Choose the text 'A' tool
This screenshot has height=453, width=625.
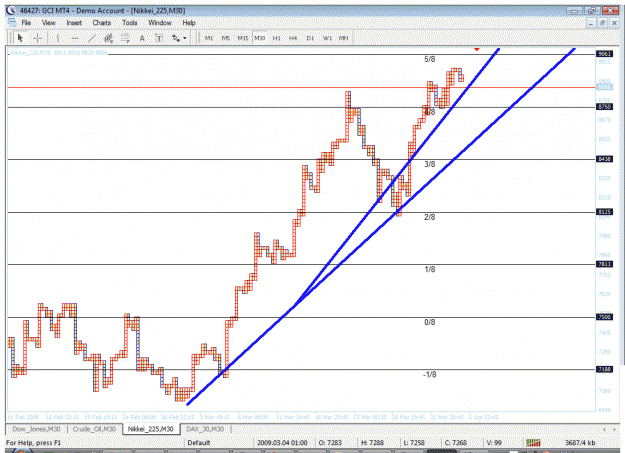pos(142,38)
